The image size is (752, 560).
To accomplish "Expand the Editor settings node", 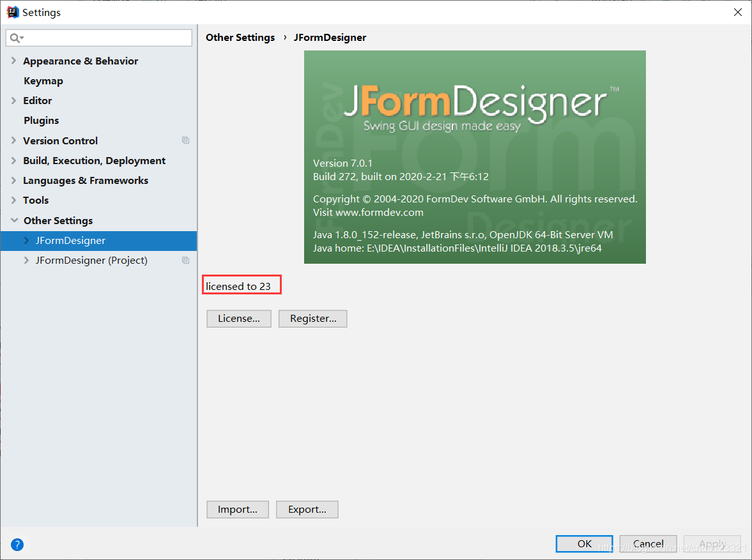I will tap(13, 100).
